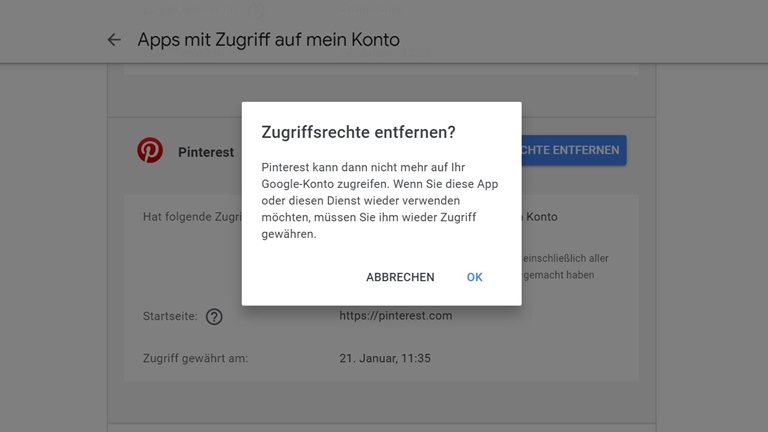Select the Pinterest app name label

click(206, 152)
